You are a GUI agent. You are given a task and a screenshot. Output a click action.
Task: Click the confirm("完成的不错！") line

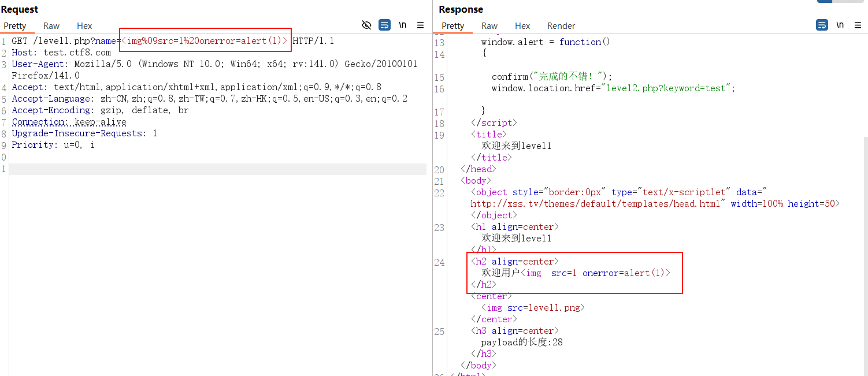coord(552,77)
